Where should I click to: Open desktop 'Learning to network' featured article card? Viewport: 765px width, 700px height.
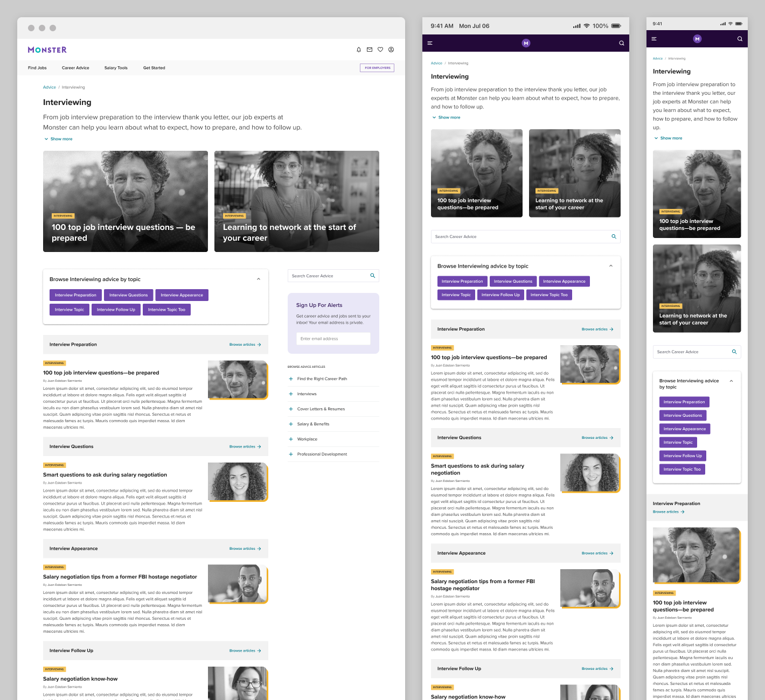coord(297,201)
